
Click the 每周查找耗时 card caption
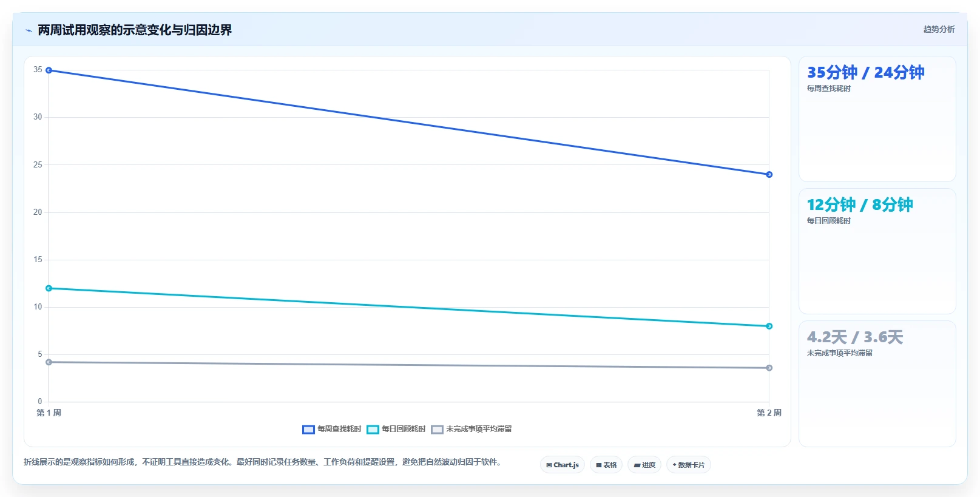pyautogui.click(x=829, y=89)
